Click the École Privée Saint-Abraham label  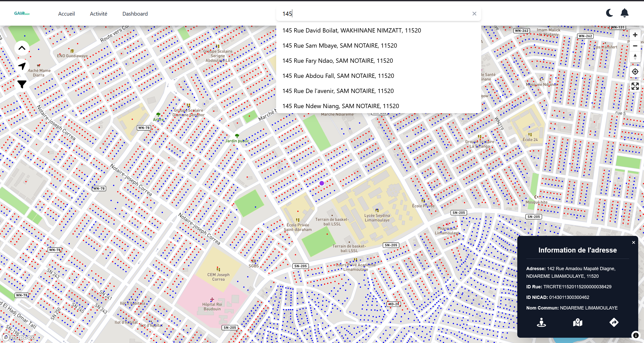(298, 227)
